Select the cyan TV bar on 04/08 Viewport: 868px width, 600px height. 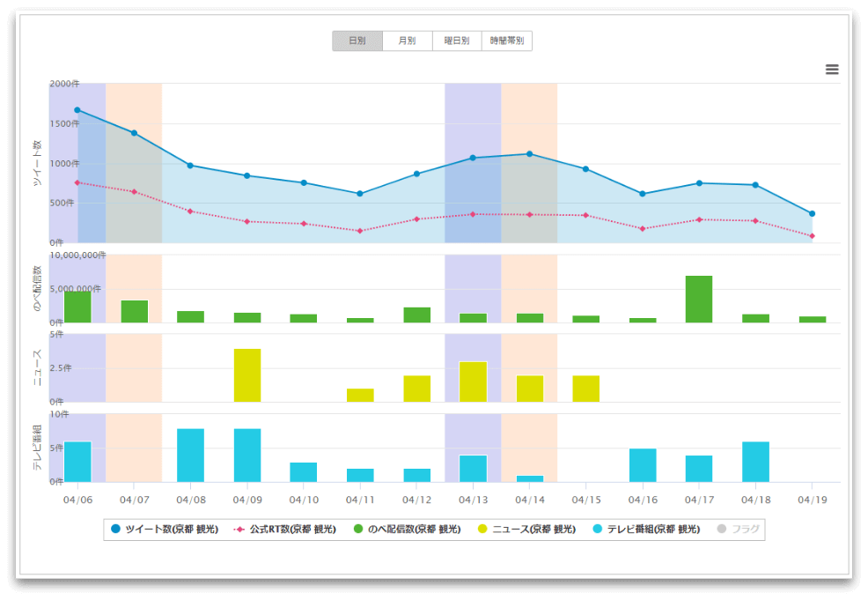point(190,455)
